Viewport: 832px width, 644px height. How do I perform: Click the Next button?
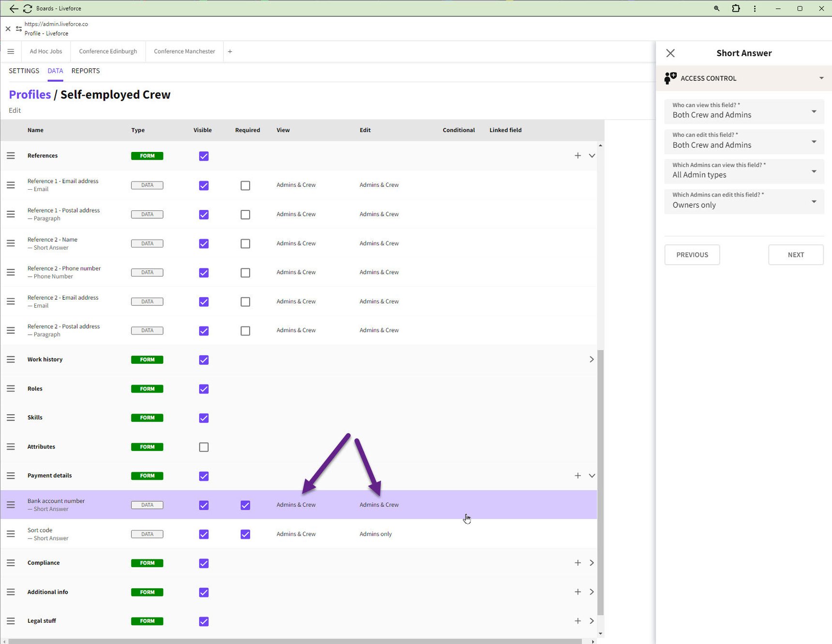click(x=796, y=255)
